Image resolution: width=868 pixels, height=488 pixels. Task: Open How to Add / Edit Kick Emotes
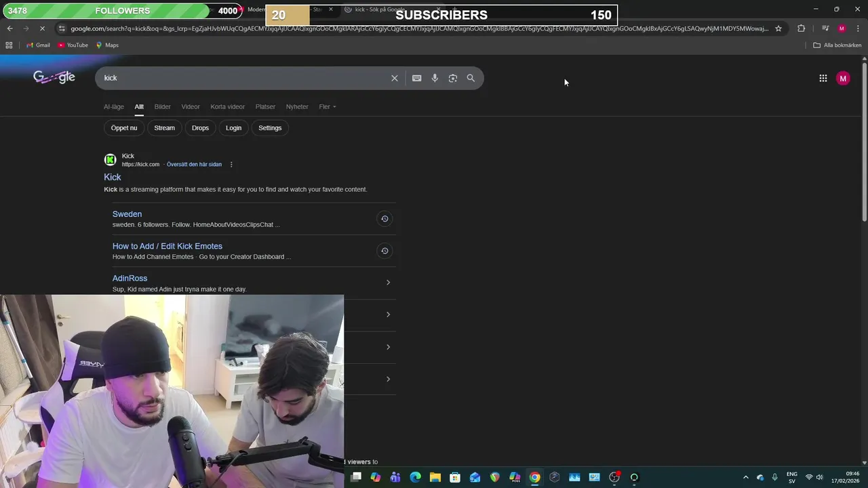pos(167,246)
